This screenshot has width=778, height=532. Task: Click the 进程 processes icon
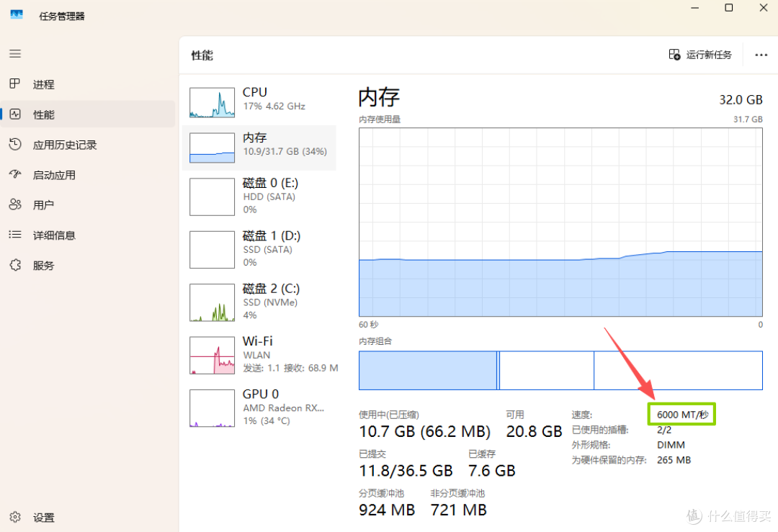(x=15, y=84)
